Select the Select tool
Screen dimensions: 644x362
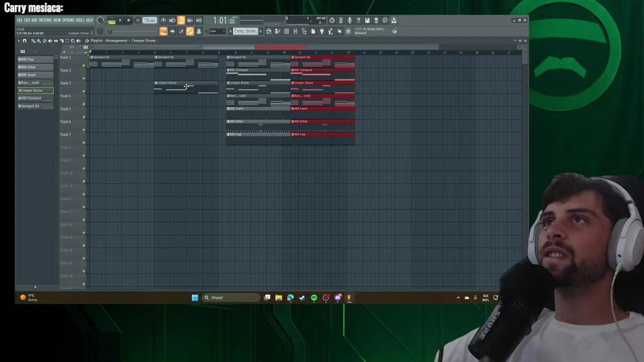click(67, 41)
